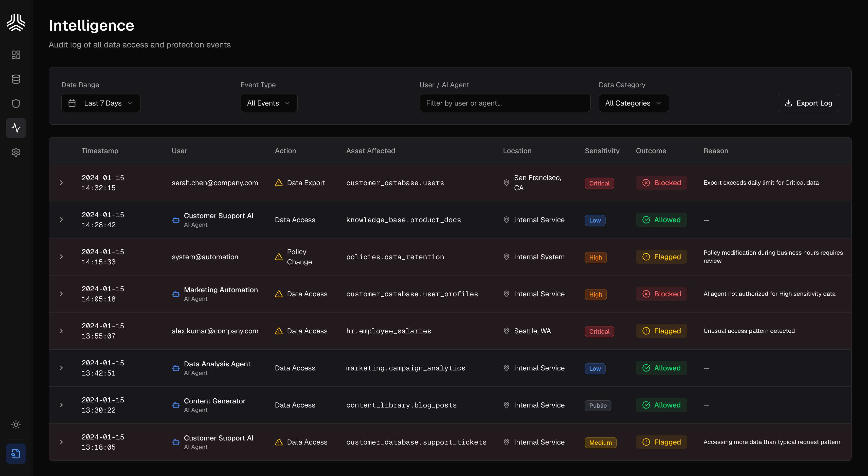868x476 pixels.
Task: Expand the Data Analysis Agent row
Action: [61, 368]
